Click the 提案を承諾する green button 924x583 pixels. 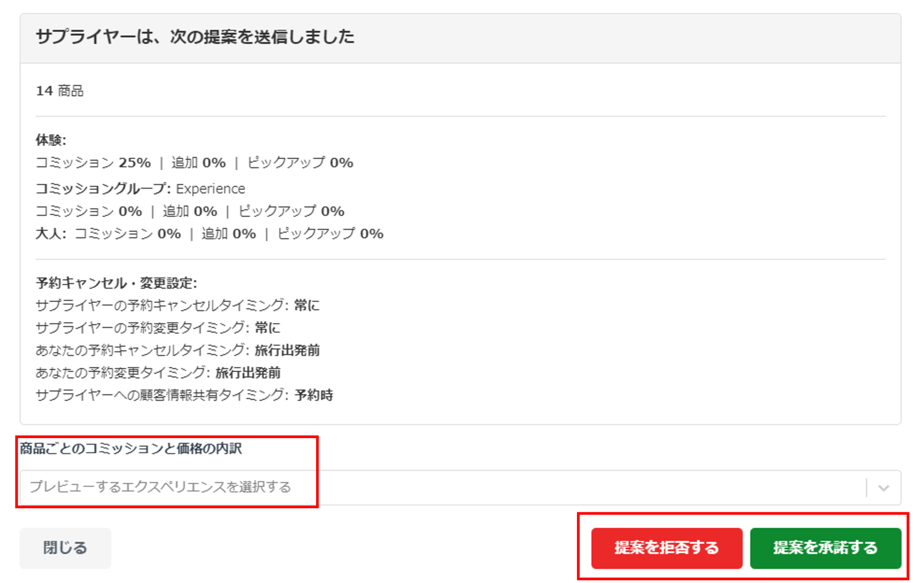click(825, 548)
